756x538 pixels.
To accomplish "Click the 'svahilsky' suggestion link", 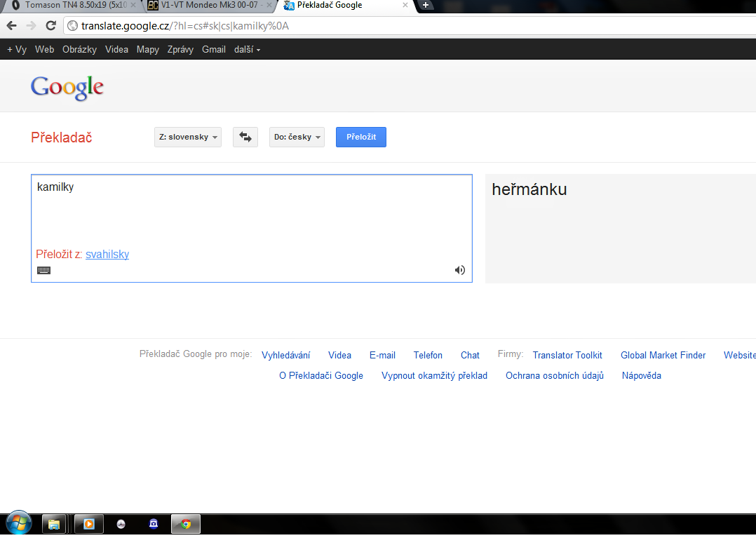I will coord(107,255).
